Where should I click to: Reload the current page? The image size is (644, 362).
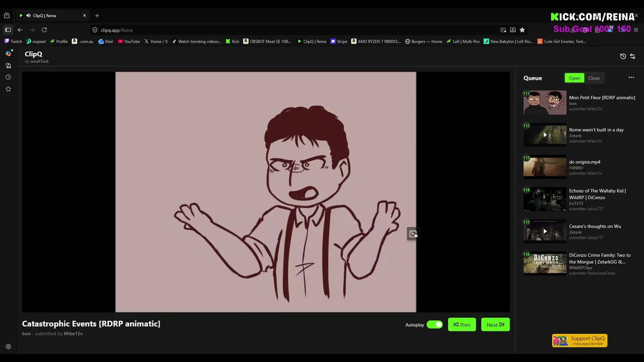(x=44, y=30)
